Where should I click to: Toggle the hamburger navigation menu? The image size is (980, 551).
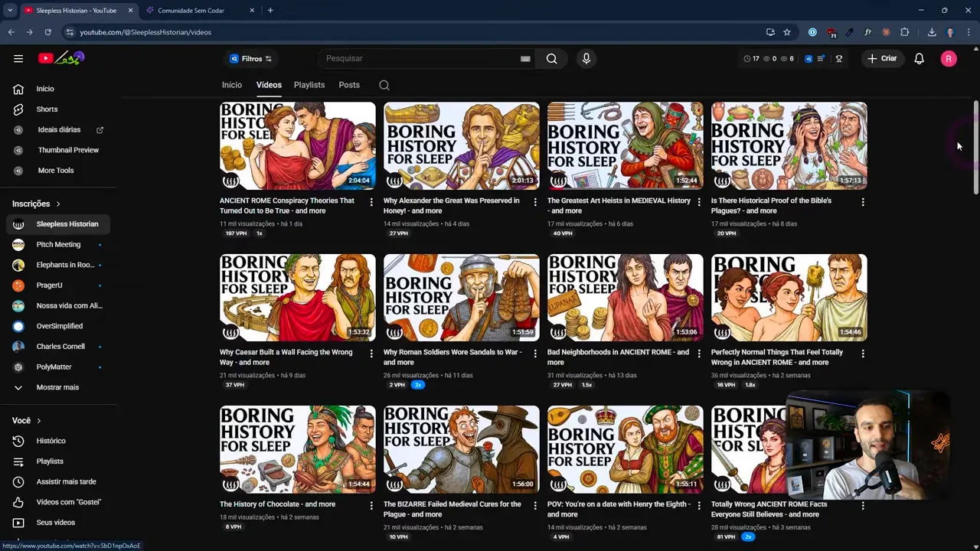click(x=18, y=58)
